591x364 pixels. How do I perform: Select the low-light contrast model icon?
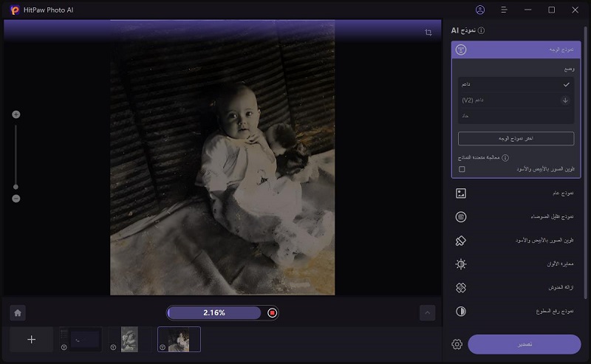(461, 312)
